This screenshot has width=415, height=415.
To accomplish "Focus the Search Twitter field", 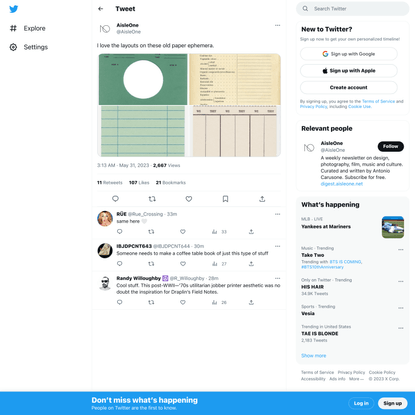I will point(353,9).
